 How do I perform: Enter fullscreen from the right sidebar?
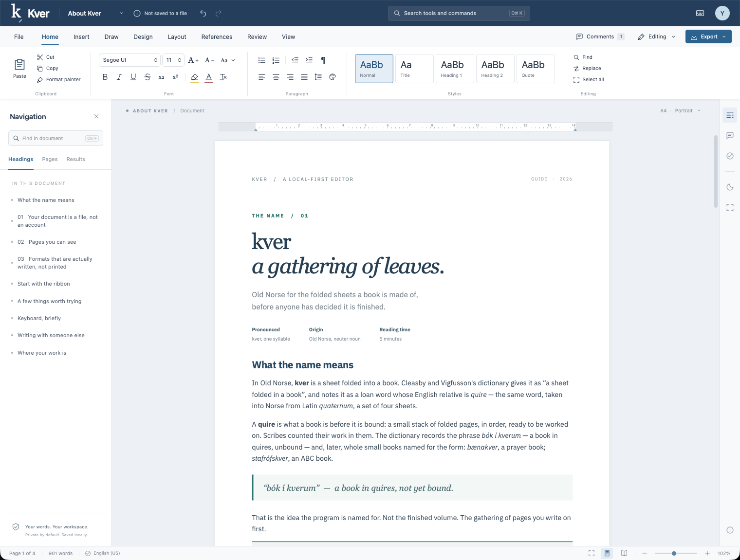pos(730,208)
